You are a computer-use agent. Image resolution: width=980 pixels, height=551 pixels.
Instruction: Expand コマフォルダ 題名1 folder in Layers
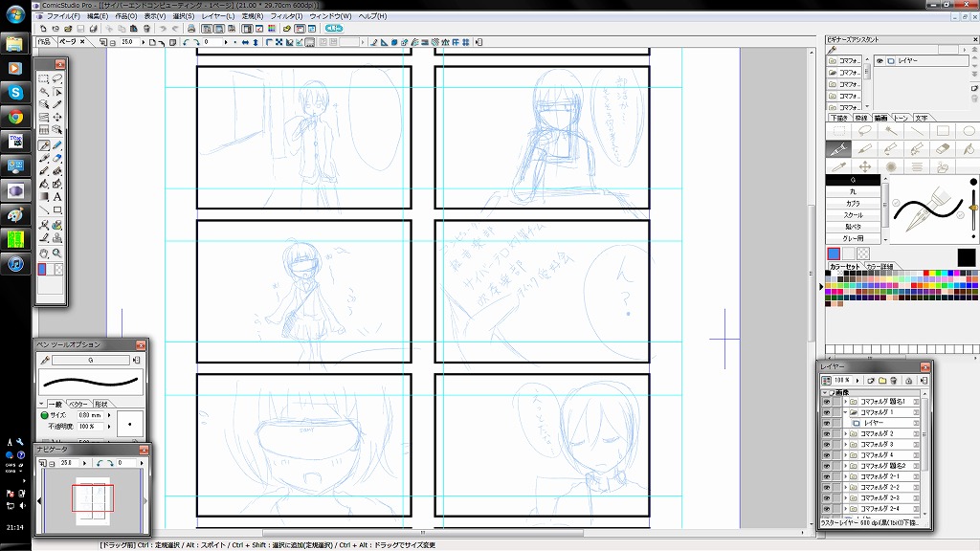[846, 402]
